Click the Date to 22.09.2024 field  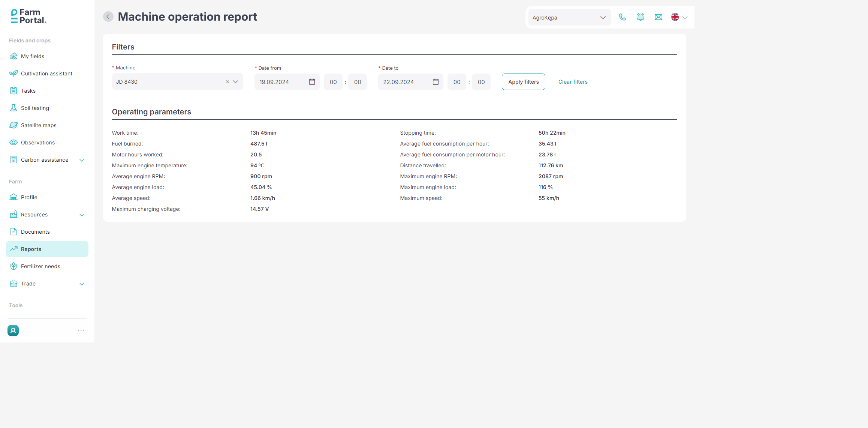point(410,82)
